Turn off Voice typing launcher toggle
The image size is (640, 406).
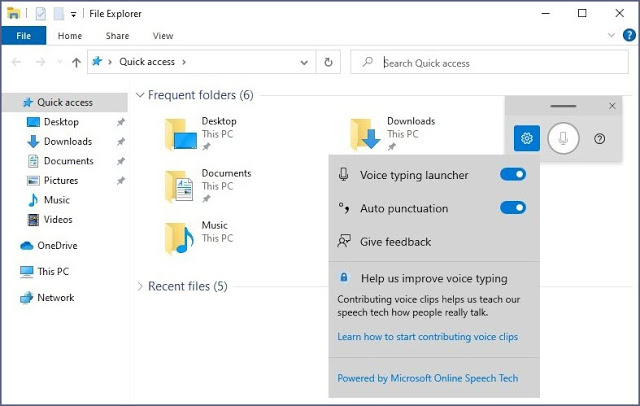[x=512, y=175]
